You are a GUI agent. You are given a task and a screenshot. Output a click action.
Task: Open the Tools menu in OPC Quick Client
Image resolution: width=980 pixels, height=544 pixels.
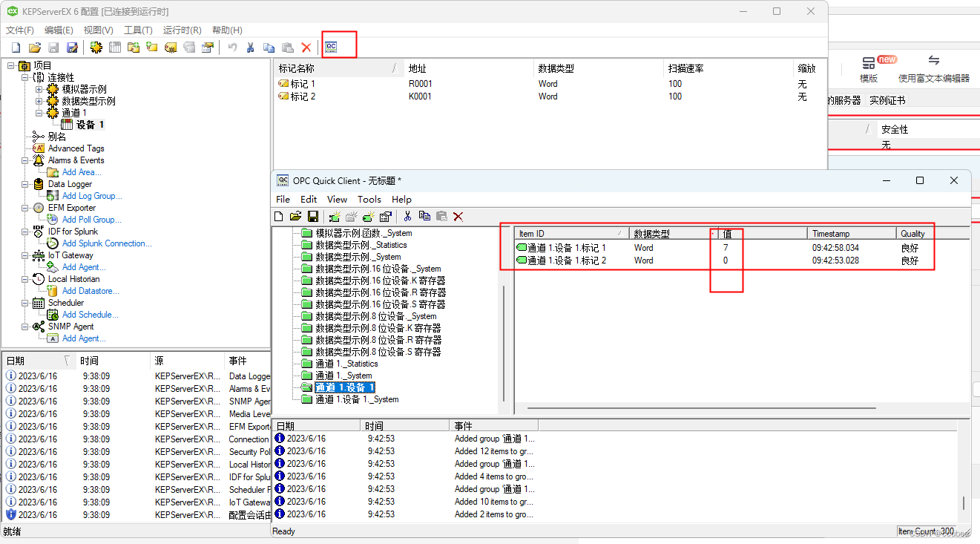[x=369, y=200]
